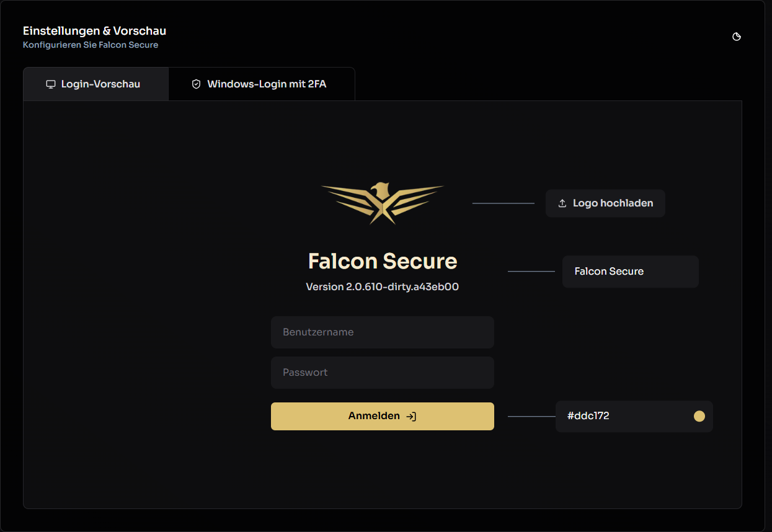Viewport: 772px width, 532px height.
Task: Focus the Benutzername input field
Action: coord(383,332)
